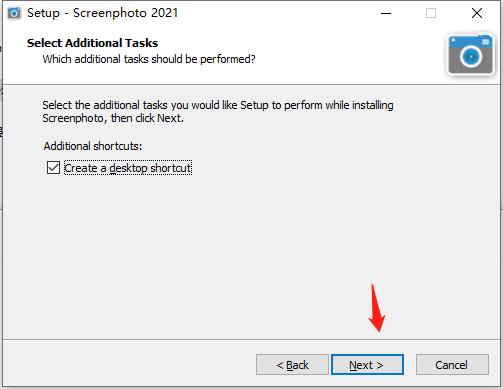Click the 'Additional shortcuts:' group label
503x389 pixels.
(93, 146)
